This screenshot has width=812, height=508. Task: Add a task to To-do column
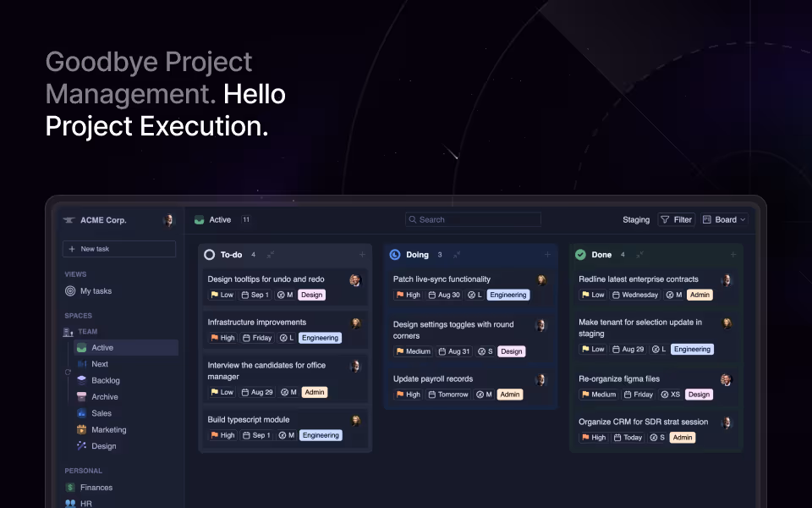point(363,255)
